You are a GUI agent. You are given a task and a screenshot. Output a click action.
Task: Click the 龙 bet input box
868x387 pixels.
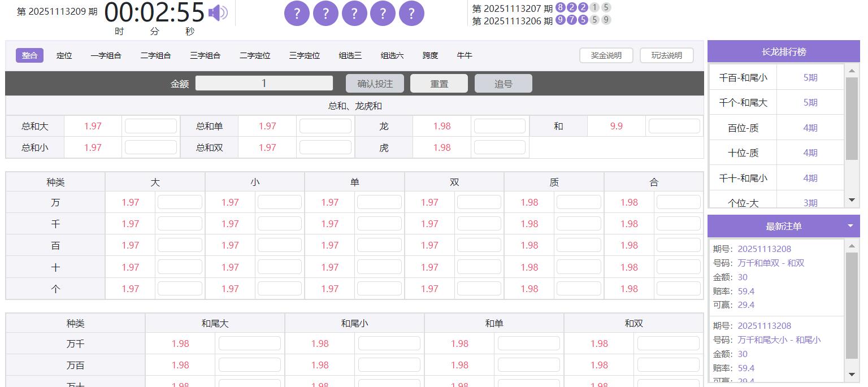coord(500,126)
